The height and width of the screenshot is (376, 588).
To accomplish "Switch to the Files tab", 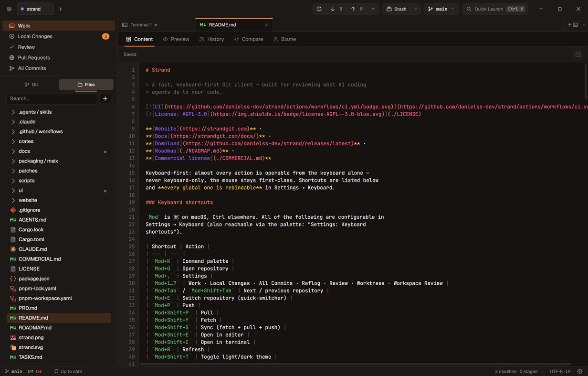I will pyautogui.click(x=86, y=85).
